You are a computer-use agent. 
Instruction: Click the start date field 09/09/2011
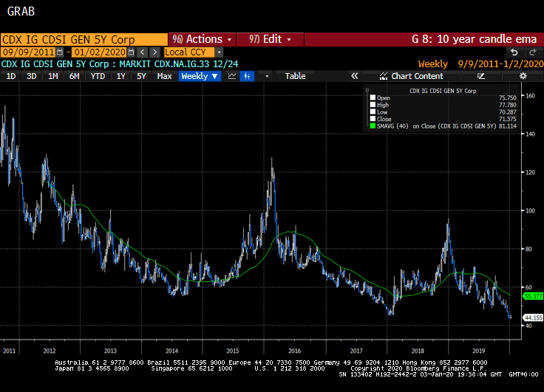pyautogui.click(x=28, y=52)
